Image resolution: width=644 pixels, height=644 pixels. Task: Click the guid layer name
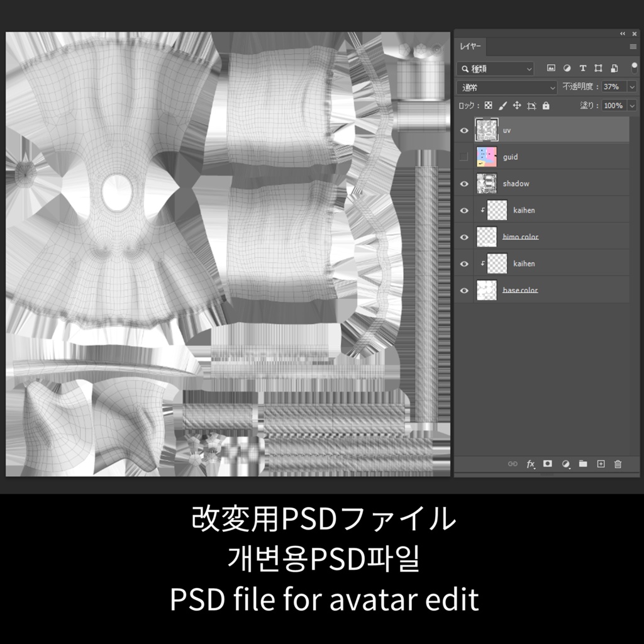(x=511, y=157)
